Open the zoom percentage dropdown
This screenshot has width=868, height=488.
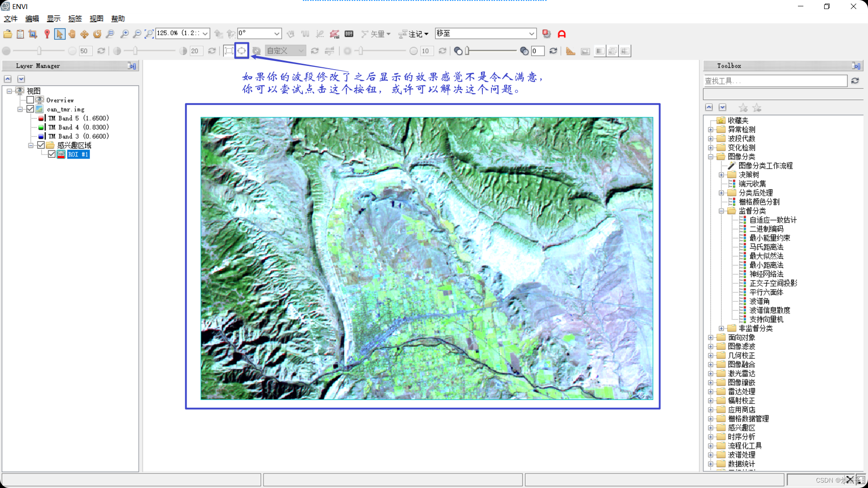click(x=205, y=33)
